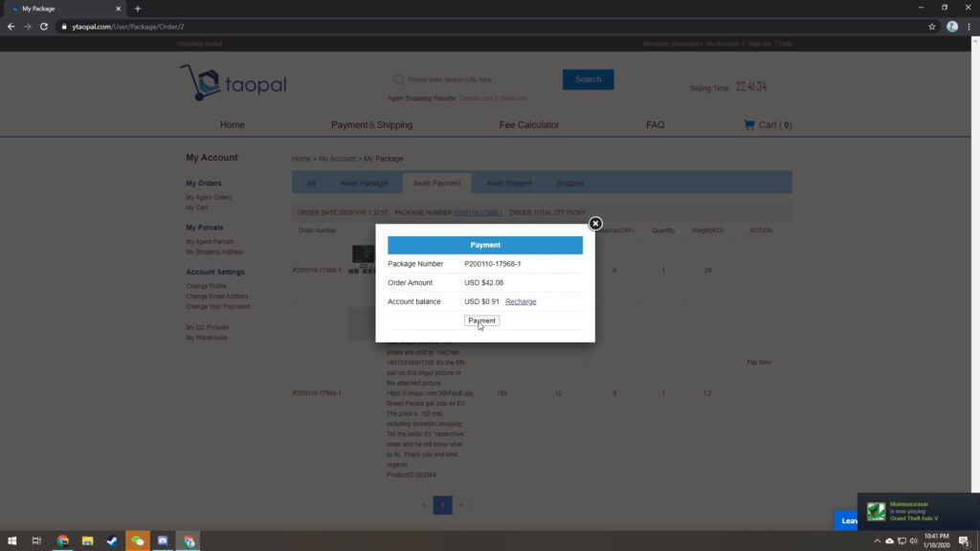Open Discord from taskbar
This screenshot has width=980, height=551.
click(163, 541)
